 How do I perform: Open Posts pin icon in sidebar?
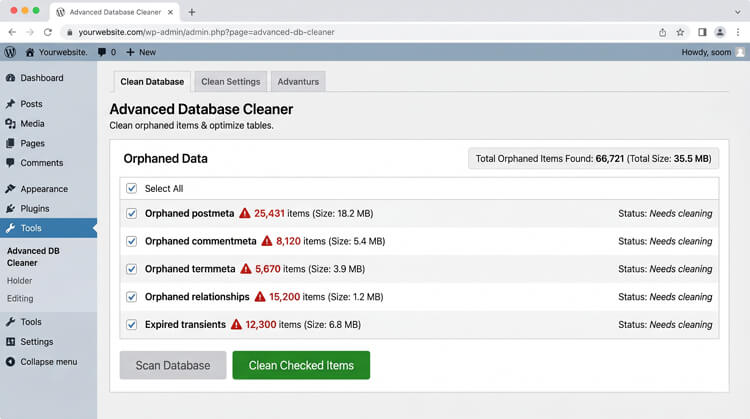coord(10,104)
